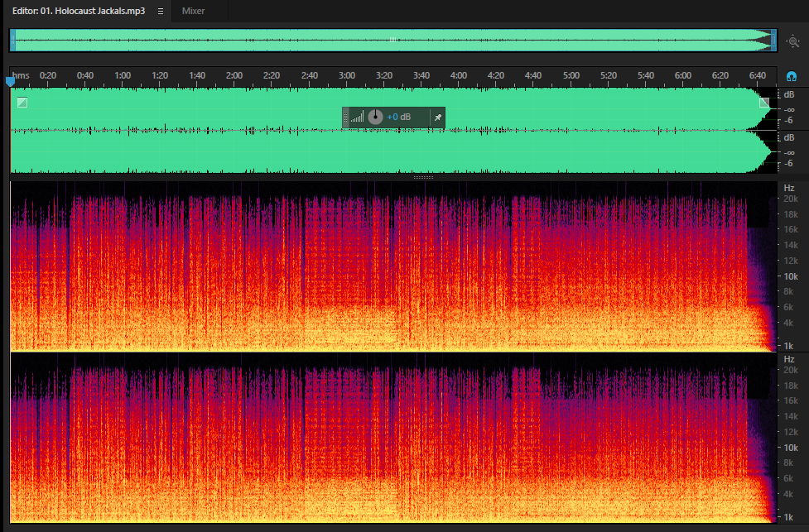Viewport: 809px width, 532px height.
Task: Switch to the Mixer tab
Action: [x=193, y=11]
